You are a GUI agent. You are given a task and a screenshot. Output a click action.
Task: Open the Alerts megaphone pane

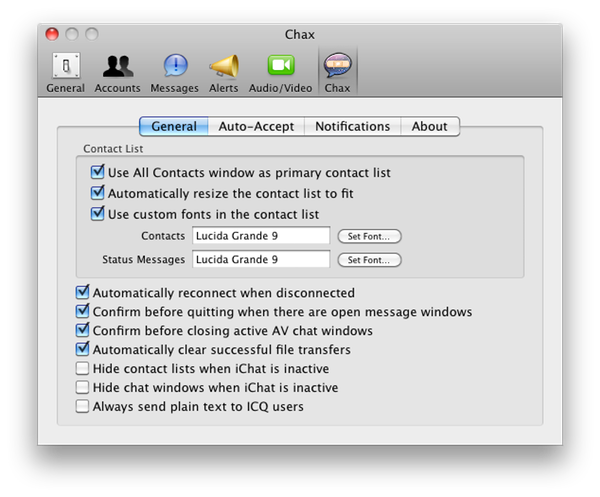tap(223, 73)
